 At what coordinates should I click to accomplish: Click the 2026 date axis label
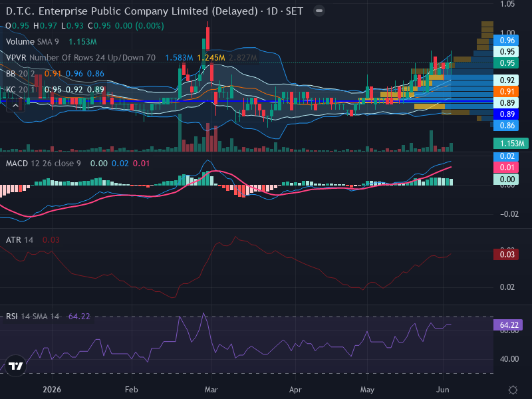coord(52,390)
